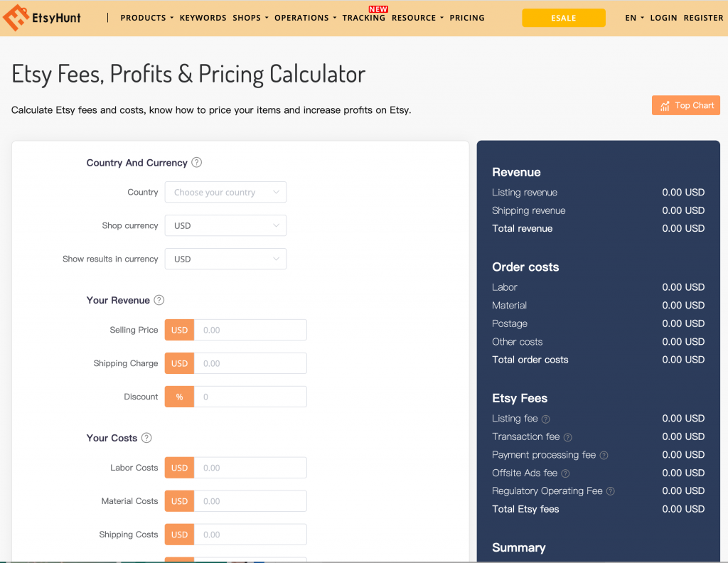Click the Login link
This screenshot has width=728, height=563.
[663, 18]
